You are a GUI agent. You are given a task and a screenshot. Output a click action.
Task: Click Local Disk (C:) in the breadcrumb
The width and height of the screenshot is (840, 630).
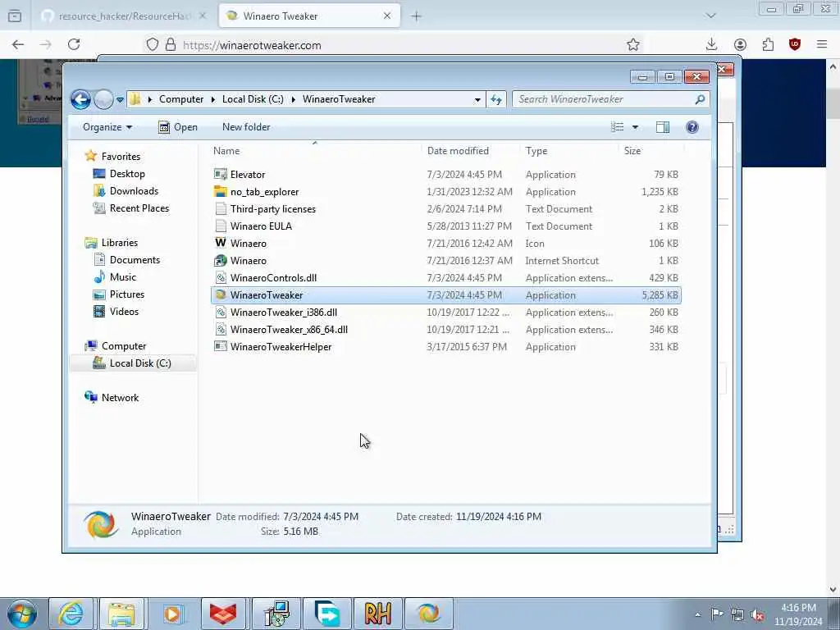[253, 99]
